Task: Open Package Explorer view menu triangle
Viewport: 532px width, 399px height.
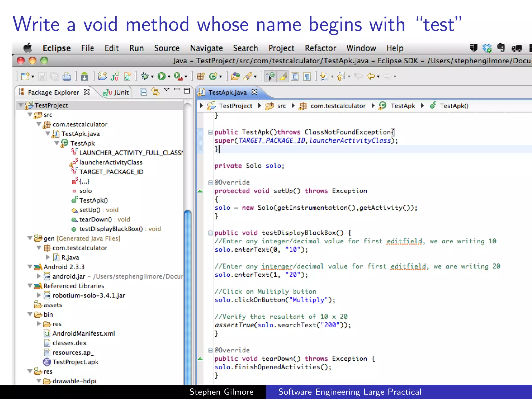Action: (167, 89)
